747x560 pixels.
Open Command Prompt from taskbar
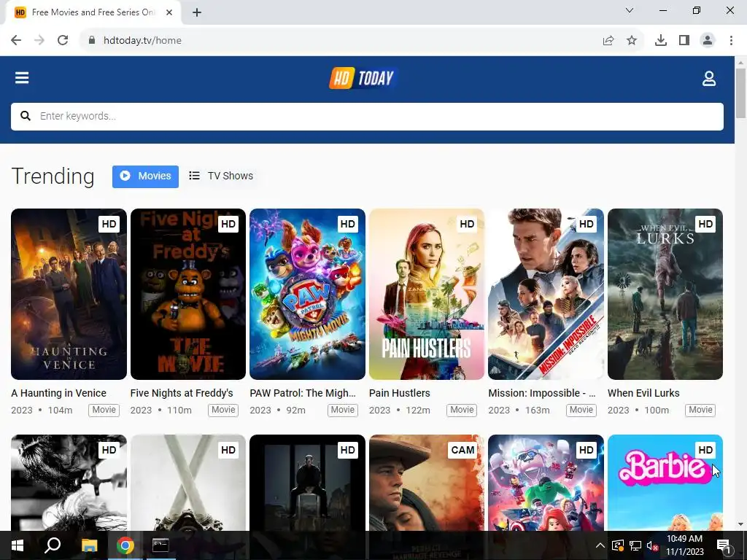click(x=160, y=545)
